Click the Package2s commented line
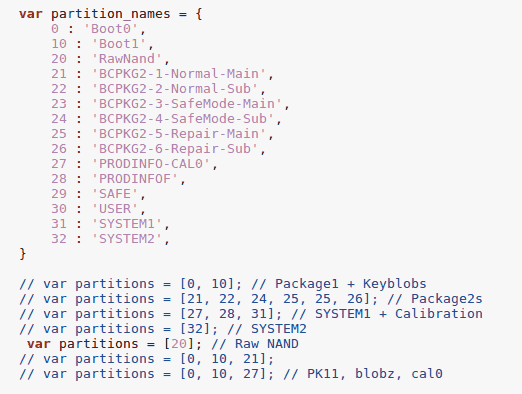522x394 pixels. click(x=251, y=299)
